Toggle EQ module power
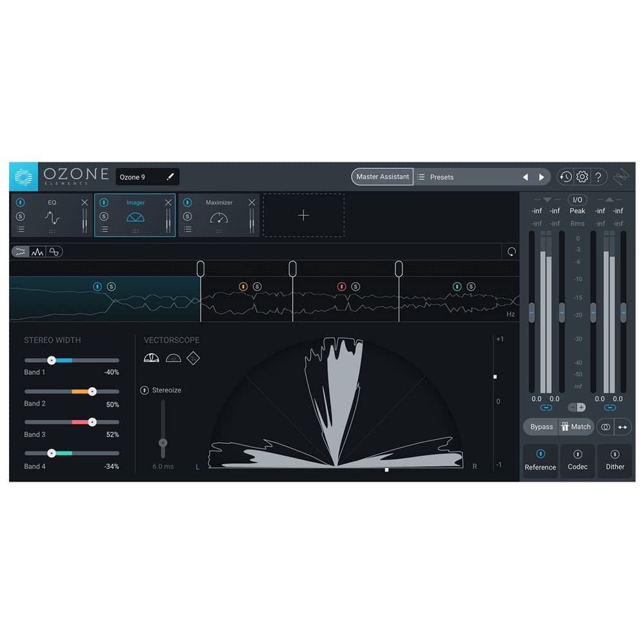 pyautogui.click(x=20, y=202)
